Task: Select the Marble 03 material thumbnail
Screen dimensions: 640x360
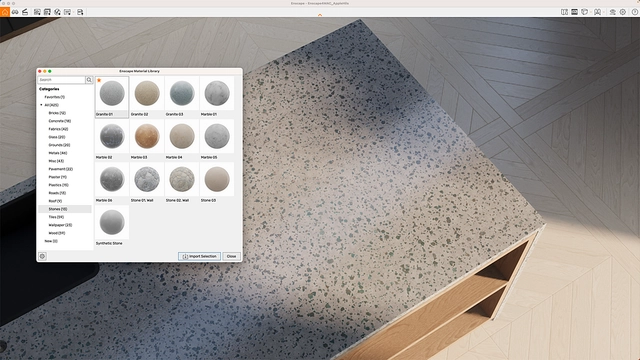Action: (147, 136)
